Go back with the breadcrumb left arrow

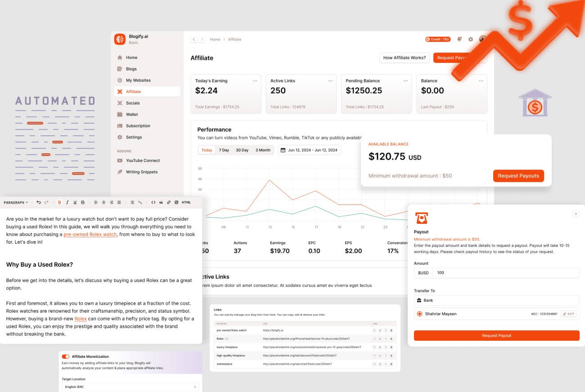tap(194, 40)
